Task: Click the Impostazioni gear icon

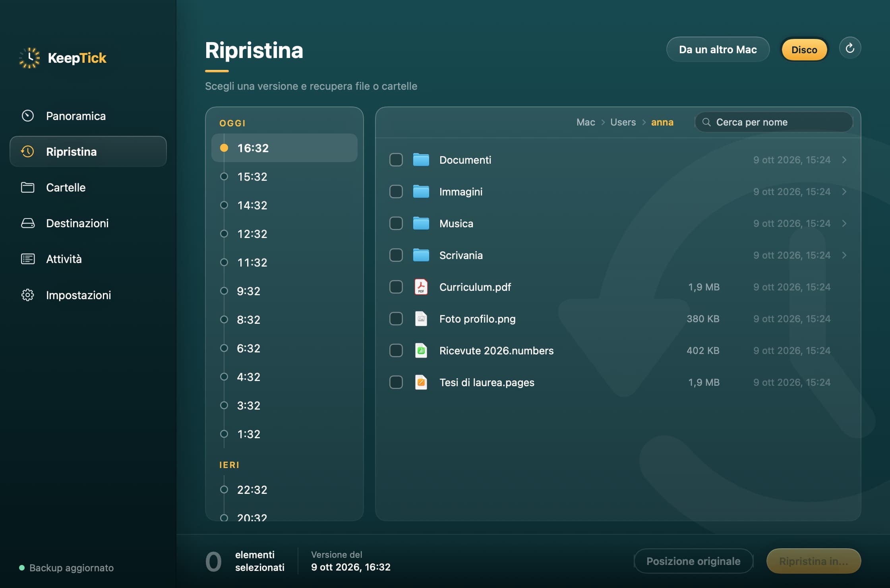Action: (27, 295)
